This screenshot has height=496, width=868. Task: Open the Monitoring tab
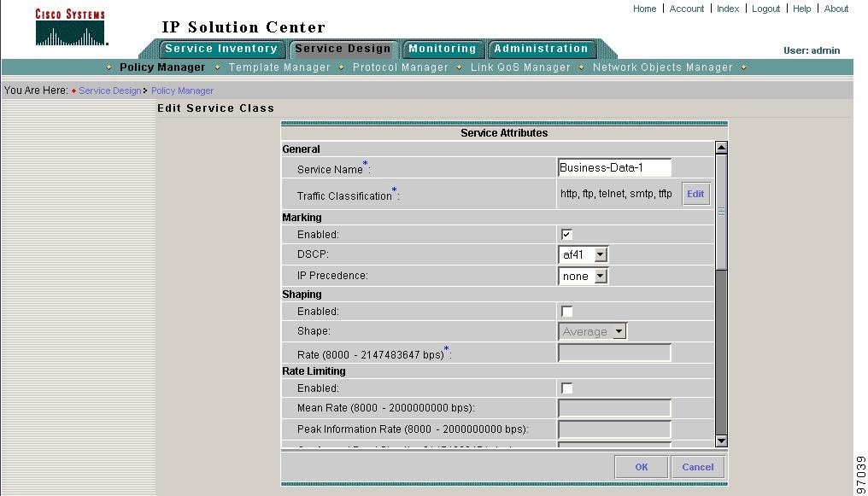pos(443,49)
